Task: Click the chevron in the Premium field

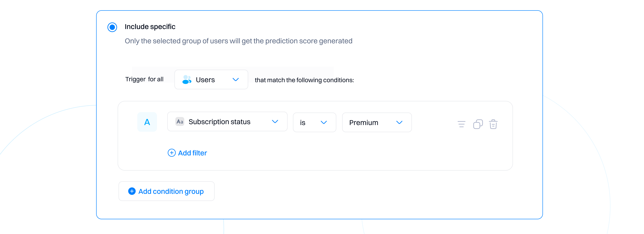Action: [x=399, y=122]
